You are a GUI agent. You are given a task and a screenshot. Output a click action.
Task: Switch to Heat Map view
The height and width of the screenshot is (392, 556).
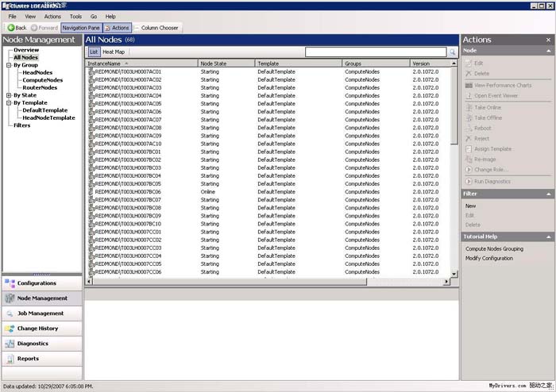point(114,52)
